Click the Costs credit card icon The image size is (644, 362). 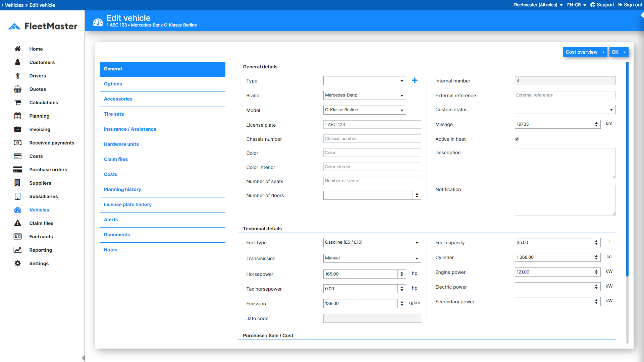(18, 156)
